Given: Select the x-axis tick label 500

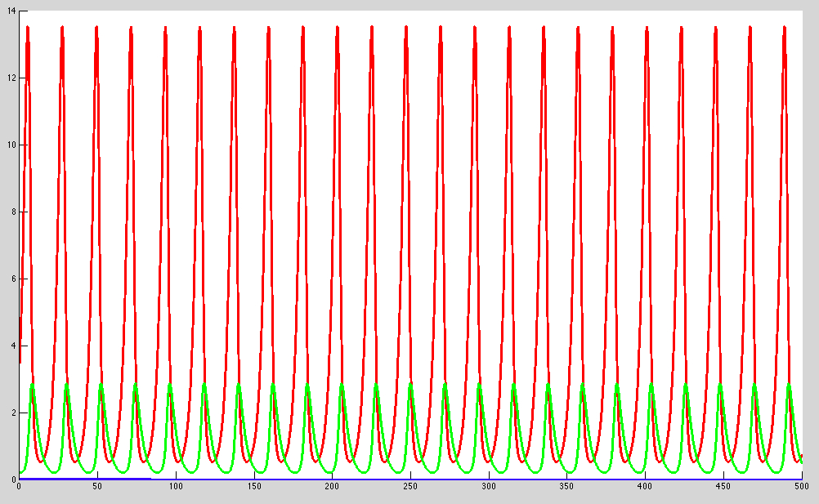Looking at the screenshot, I should [x=801, y=487].
